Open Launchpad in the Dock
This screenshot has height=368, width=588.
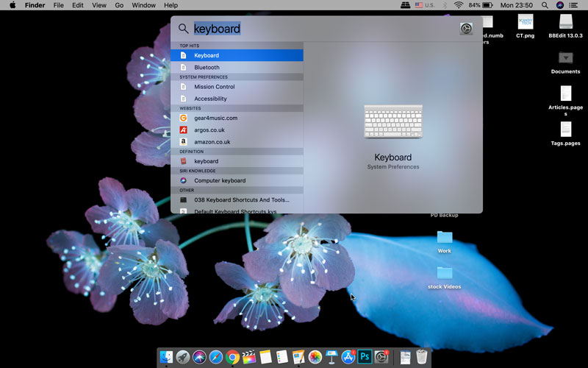click(x=182, y=357)
